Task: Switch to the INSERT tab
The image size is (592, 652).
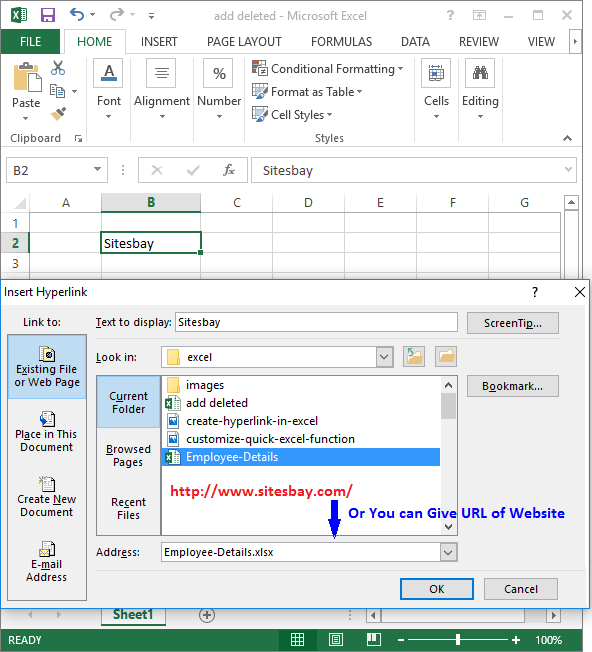Action: tap(159, 42)
